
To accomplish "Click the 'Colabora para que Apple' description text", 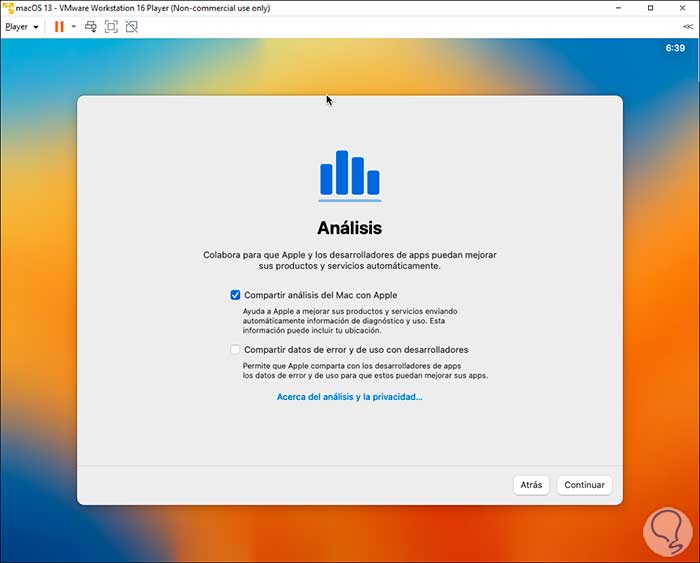I will tap(350, 260).
